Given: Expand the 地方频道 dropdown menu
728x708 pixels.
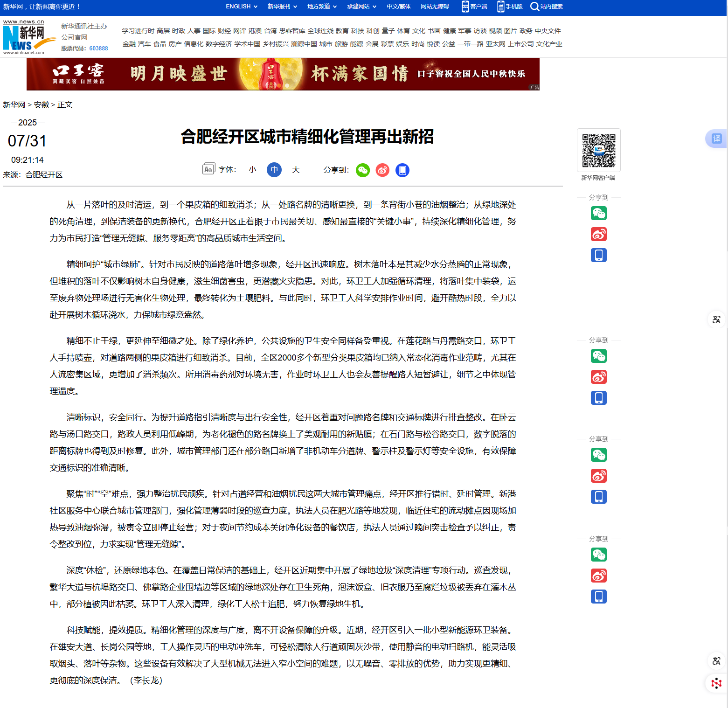Looking at the screenshot, I should pyautogui.click(x=322, y=7).
